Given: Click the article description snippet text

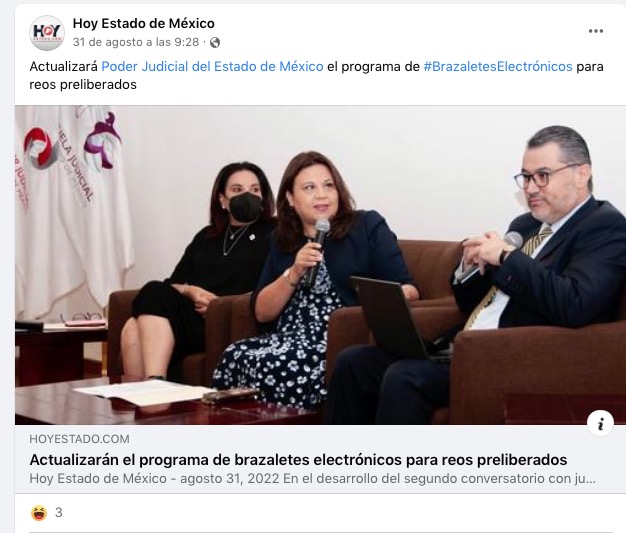Looking at the screenshot, I should 313,478.
